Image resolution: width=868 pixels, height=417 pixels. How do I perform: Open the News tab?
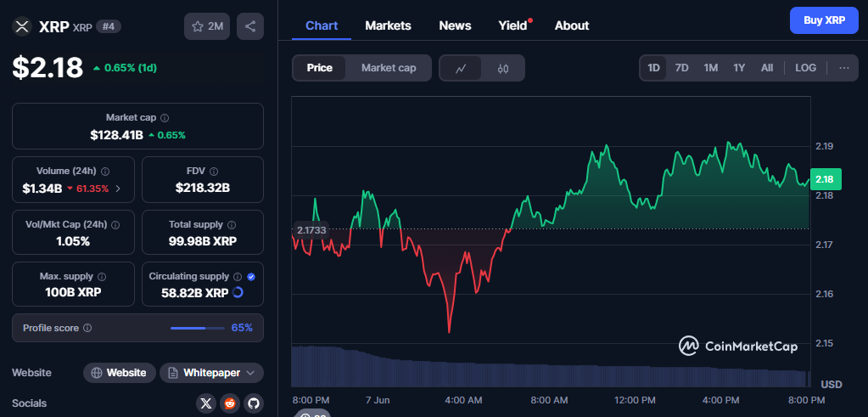(455, 25)
